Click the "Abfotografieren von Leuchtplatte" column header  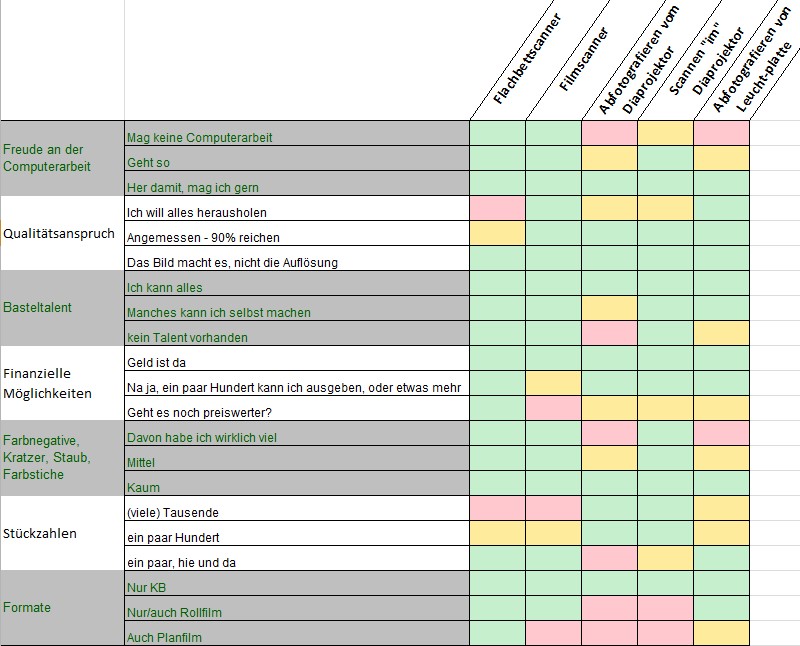[754, 62]
